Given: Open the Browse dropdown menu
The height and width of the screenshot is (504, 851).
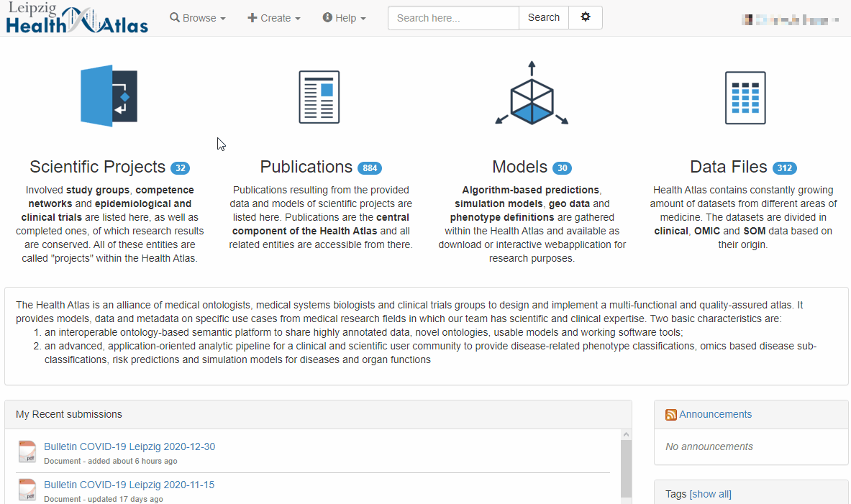Looking at the screenshot, I should (x=198, y=18).
